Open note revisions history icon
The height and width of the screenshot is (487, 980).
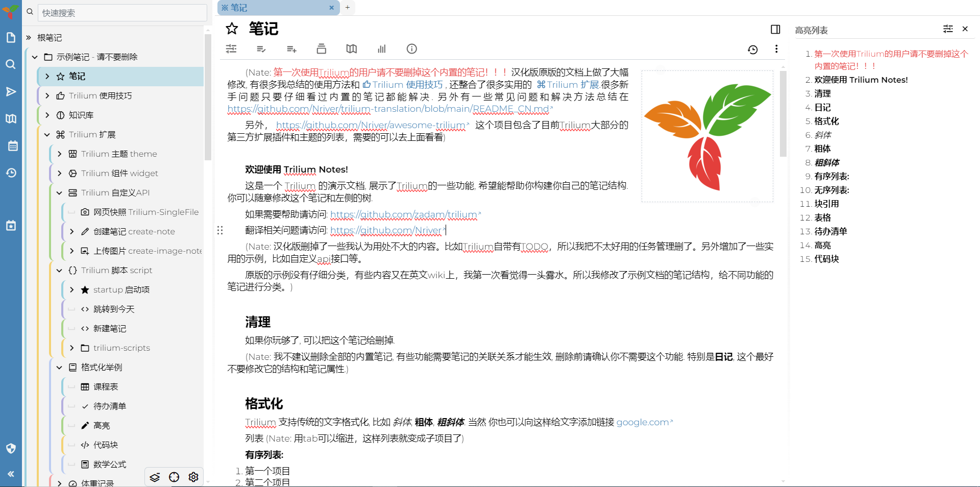click(753, 50)
